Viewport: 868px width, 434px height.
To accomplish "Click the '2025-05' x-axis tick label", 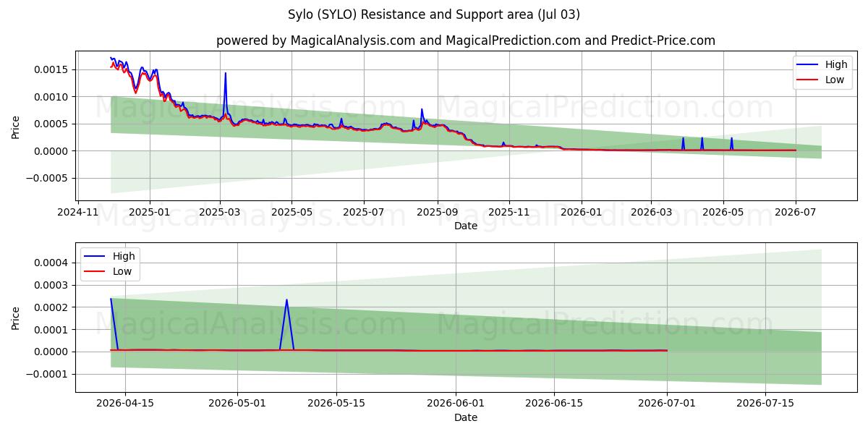I will coord(292,212).
